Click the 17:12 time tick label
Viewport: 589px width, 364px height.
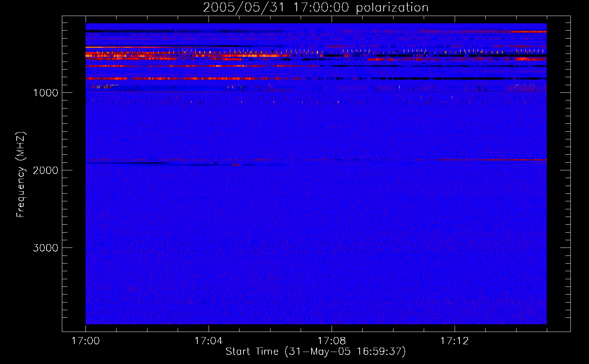tap(455, 341)
